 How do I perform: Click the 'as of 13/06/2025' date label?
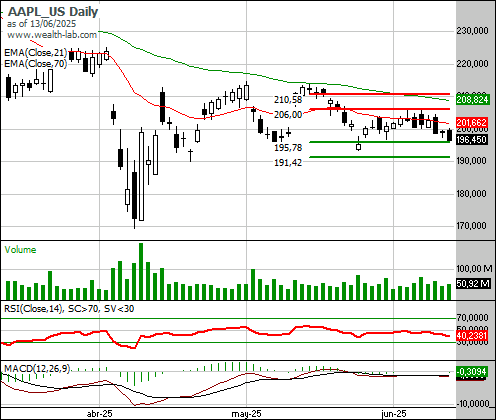41,24
